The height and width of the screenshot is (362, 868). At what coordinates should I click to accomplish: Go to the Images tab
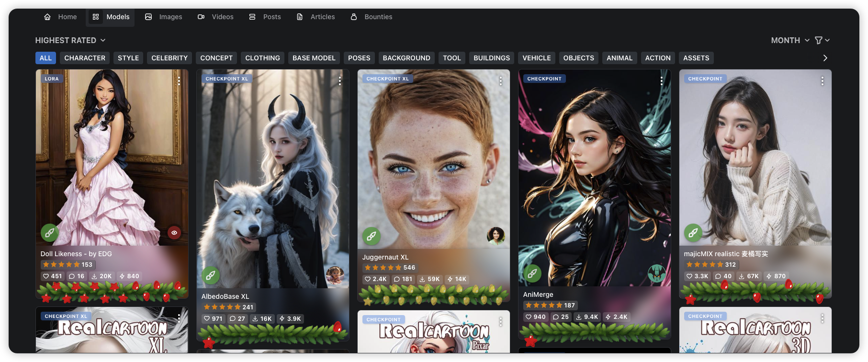pos(164,17)
